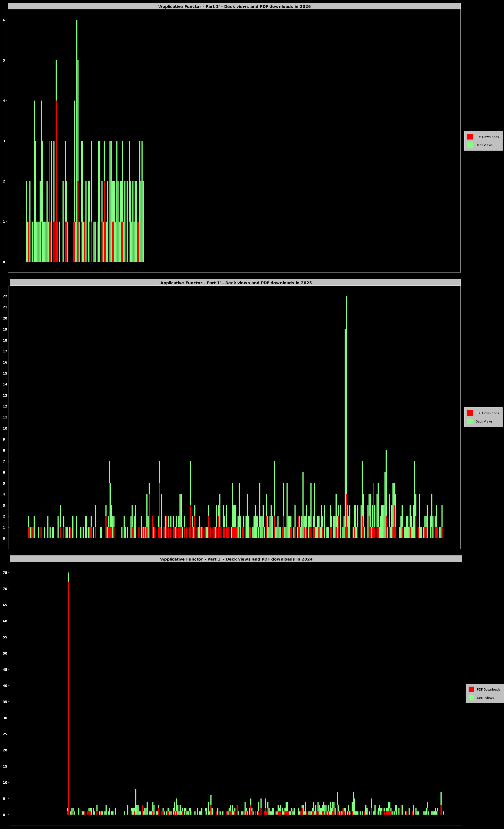Select the 'PDF Downloads' label in 2024 legend

pyautogui.click(x=488, y=689)
